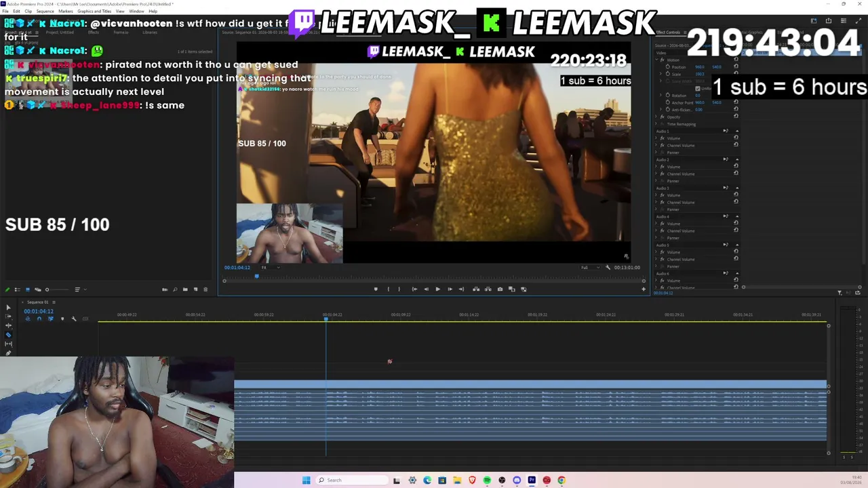Open the Markers menu
868x488 pixels.
(x=66, y=12)
